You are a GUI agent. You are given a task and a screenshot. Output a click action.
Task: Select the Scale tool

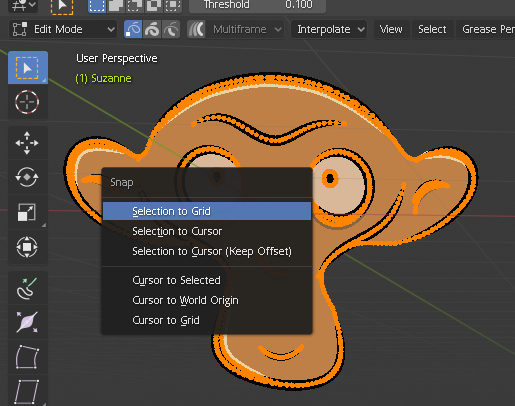tap(28, 212)
